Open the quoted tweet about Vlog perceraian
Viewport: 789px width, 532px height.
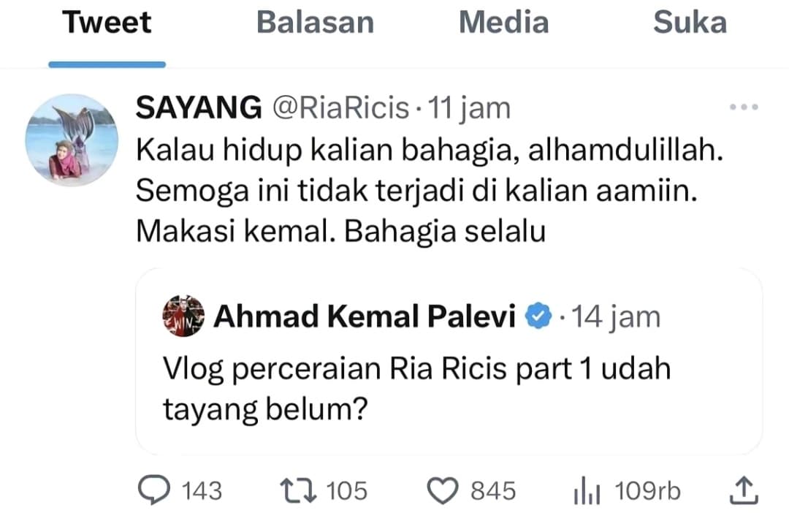[416, 389]
